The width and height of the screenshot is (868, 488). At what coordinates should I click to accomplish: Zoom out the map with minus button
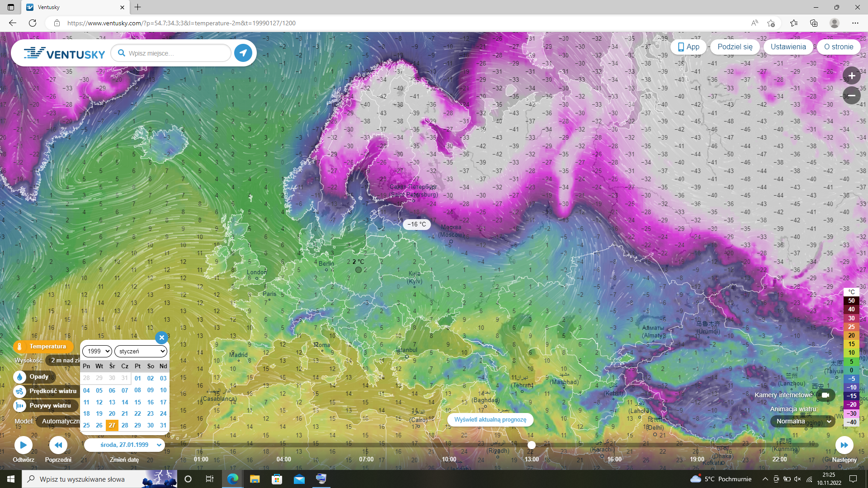[x=851, y=95]
